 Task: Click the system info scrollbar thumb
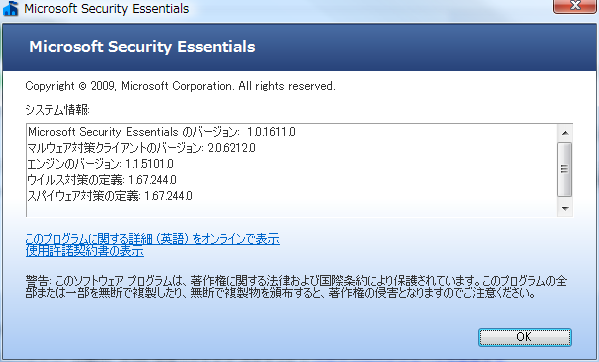pos(565,170)
